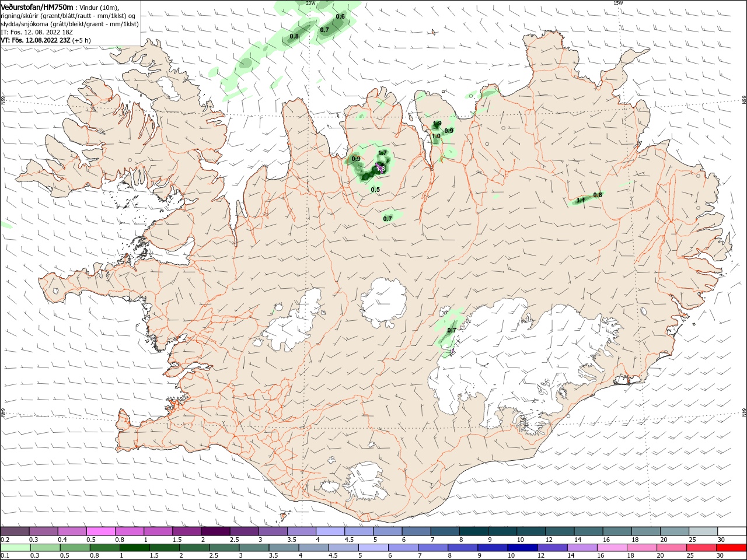The image size is (747, 560).
Task: Select the 'rigning/skúrir' legend description line
Action: coord(68,15)
